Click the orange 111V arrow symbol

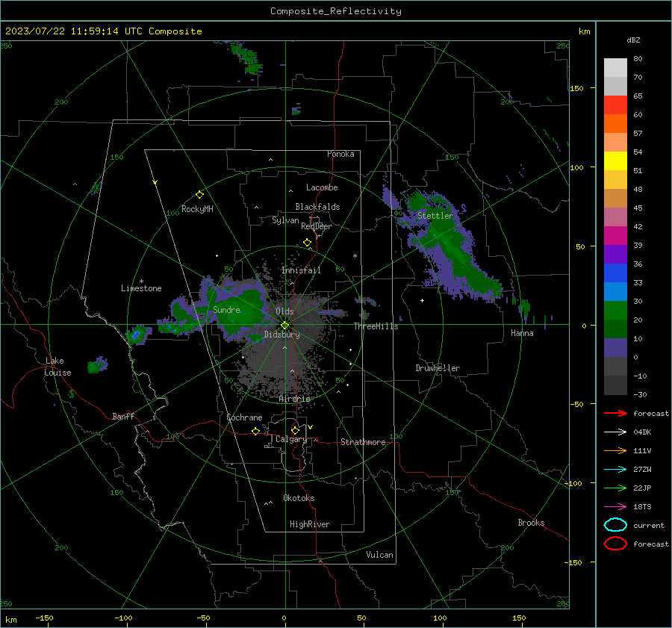tap(615, 450)
